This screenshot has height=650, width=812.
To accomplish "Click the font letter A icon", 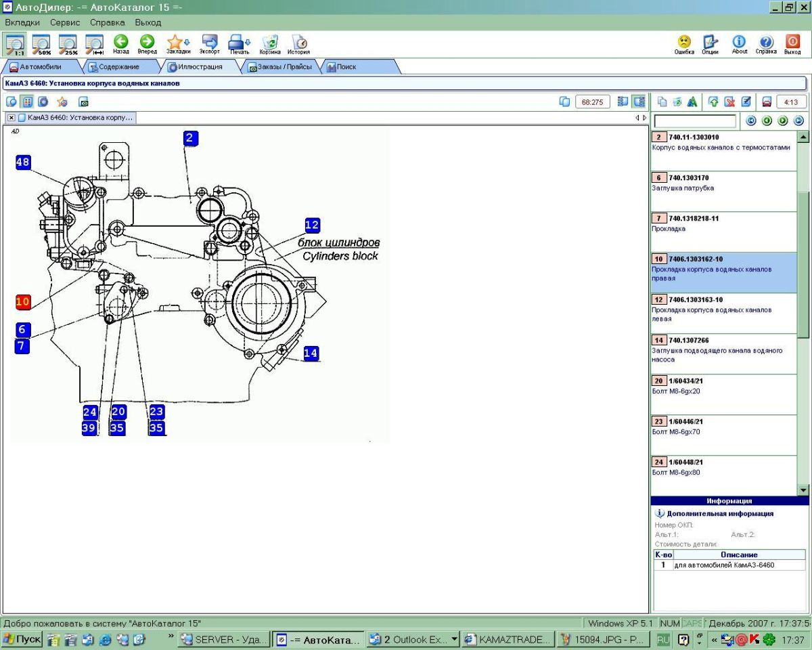I will pyautogui.click(x=692, y=102).
